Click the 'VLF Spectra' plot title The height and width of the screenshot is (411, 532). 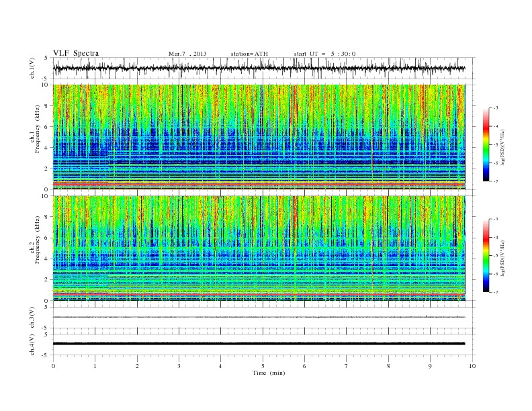76,53
